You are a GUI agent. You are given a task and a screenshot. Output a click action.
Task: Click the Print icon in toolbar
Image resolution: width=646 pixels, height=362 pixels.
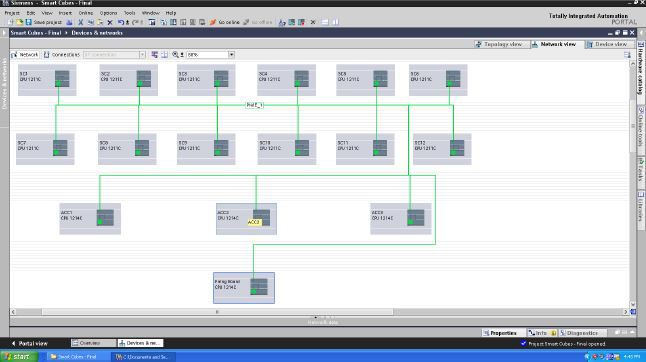[x=70, y=22]
